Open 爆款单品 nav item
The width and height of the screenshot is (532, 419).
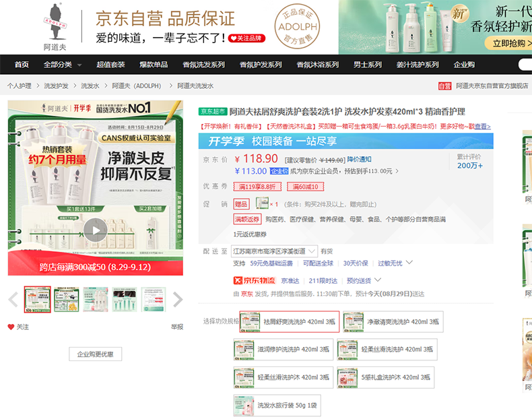pos(154,65)
